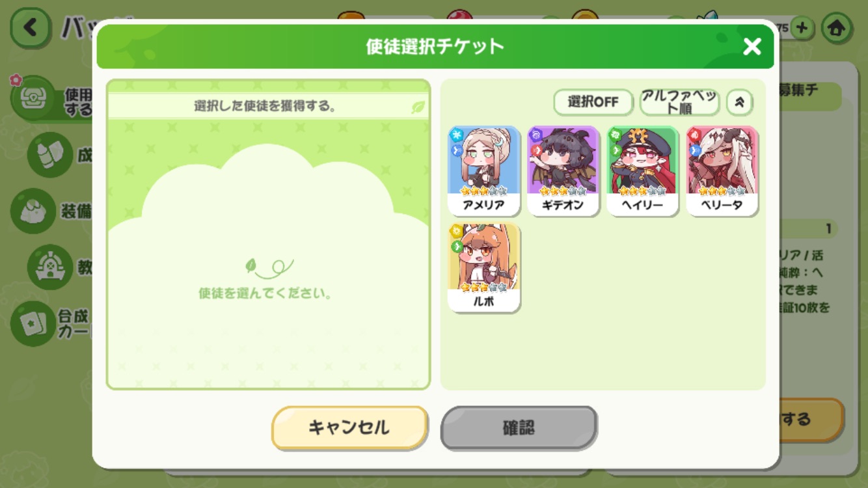The height and width of the screenshot is (488, 868).
Task: Toggle the 選択OFF filter button
Action: (x=593, y=102)
